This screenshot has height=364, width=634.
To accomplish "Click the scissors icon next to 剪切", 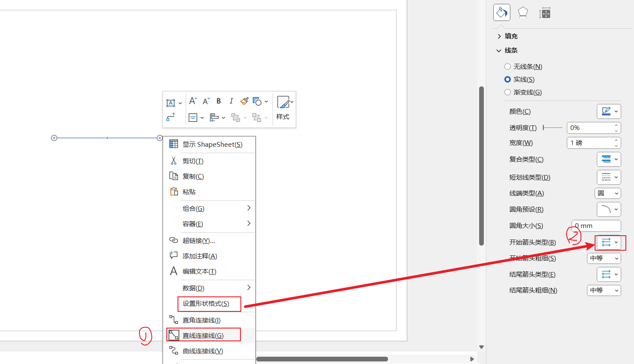I will tap(174, 161).
